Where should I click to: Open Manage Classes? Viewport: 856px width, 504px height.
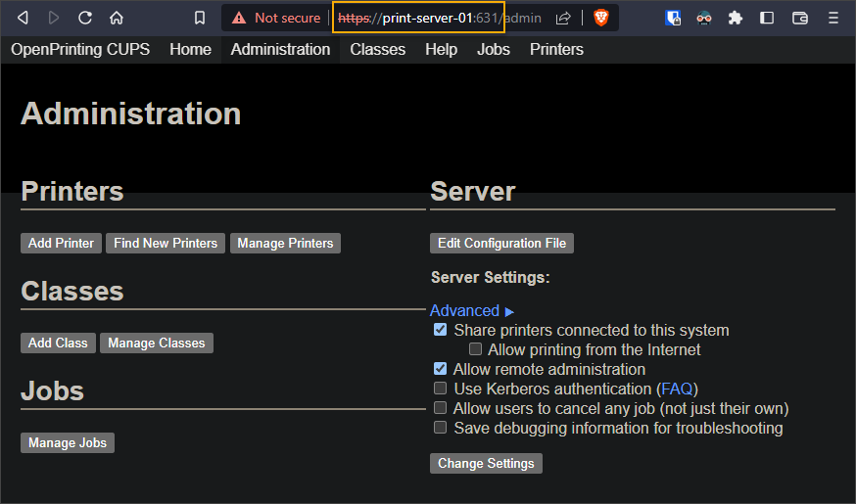156,344
